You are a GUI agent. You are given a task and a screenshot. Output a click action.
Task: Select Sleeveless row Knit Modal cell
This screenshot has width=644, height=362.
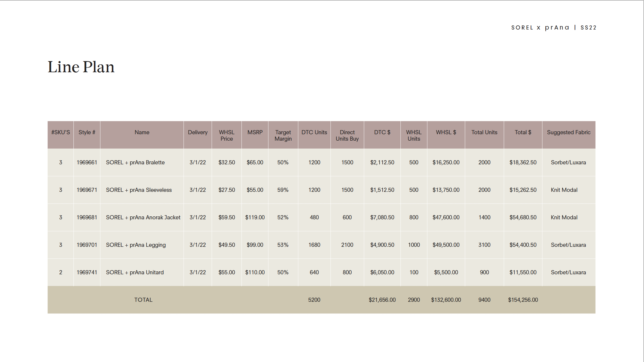[x=564, y=190]
